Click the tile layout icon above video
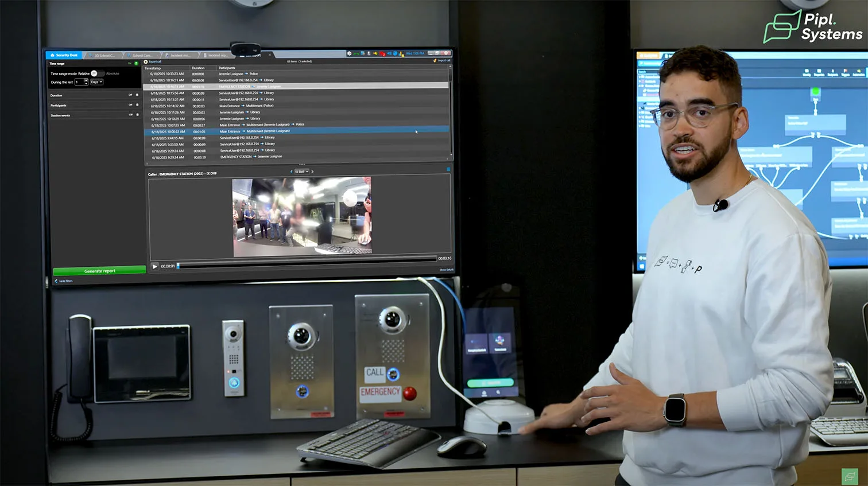Viewport: 868px width, 486px height. point(448,169)
